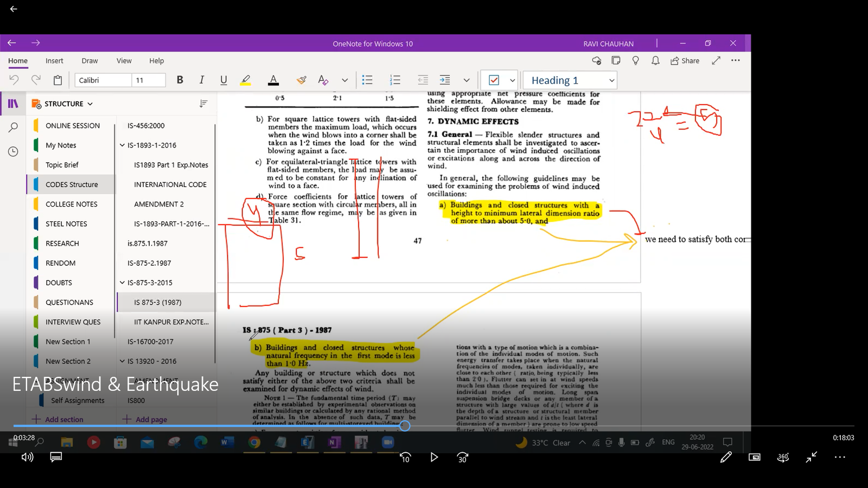Click the video progress slider handle
The image size is (868, 488).
pos(405,426)
